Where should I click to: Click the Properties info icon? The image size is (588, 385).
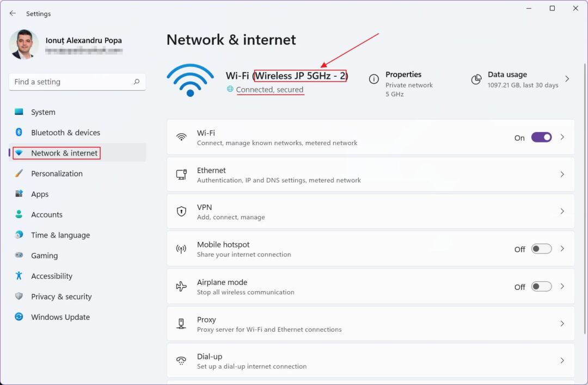point(374,79)
